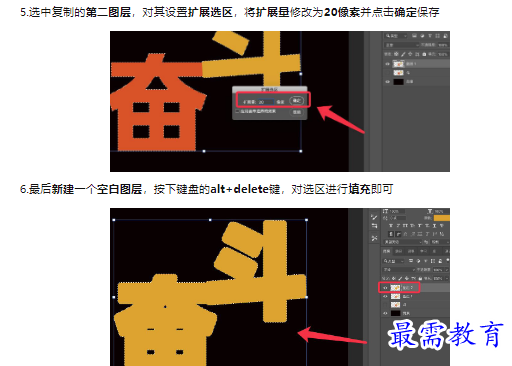Click 取消 in the expand selection dialog
The image size is (512, 366).
297,112
